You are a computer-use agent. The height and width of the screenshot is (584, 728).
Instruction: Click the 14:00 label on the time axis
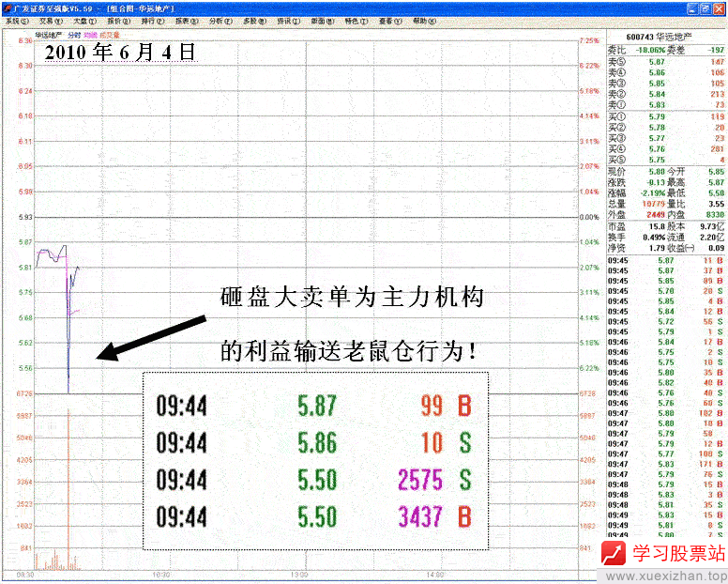[x=435, y=575]
